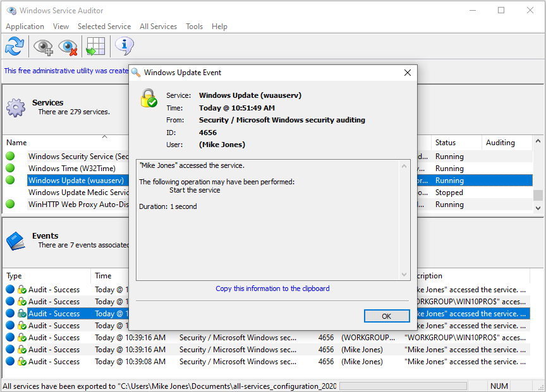Click the Events blue book icon
The height and width of the screenshot is (392, 546).
tap(16, 241)
